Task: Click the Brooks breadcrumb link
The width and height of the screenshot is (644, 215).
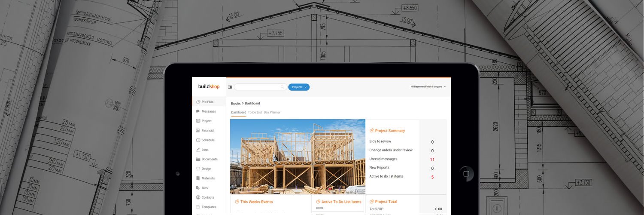Action: coord(236,103)
